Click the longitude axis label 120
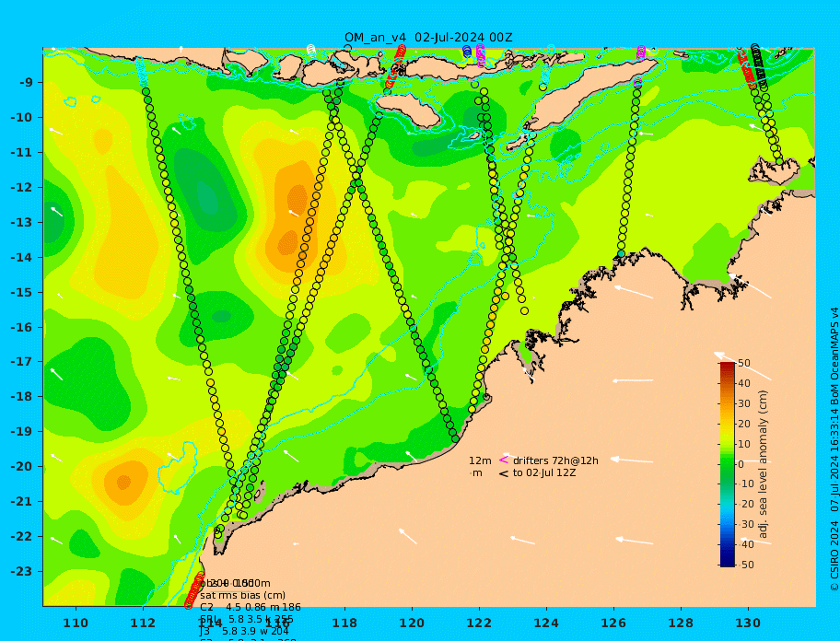This screenshot has height=641, width=840. coord(412,623)
